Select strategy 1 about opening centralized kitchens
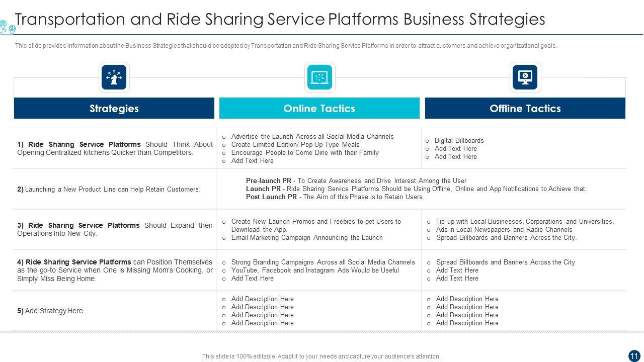The height and width of the screenshot is (362, 644). click(x=115, y=148)
